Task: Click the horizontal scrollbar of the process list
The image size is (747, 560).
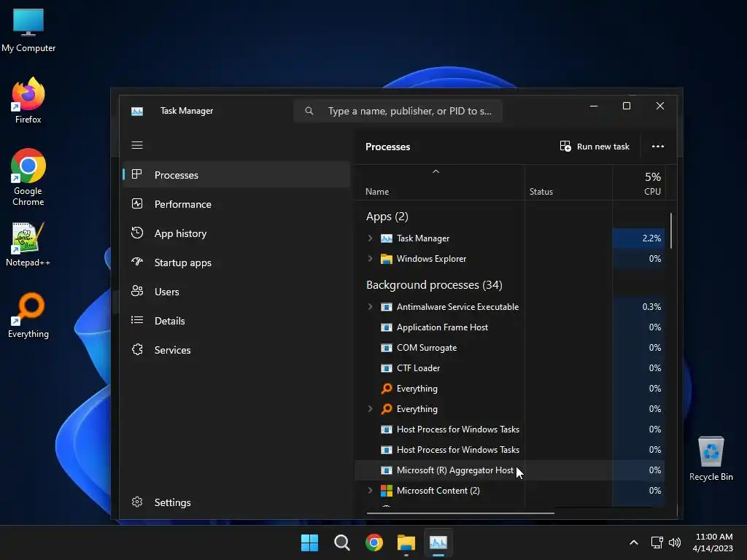Action: (x=460, y=513)
